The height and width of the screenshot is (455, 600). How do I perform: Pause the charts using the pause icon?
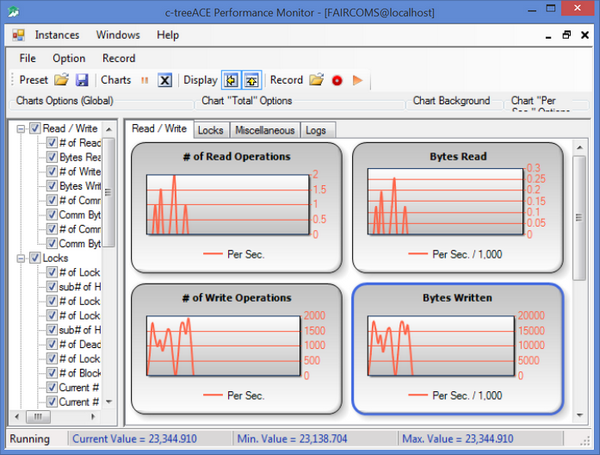(x=144, y=80)
